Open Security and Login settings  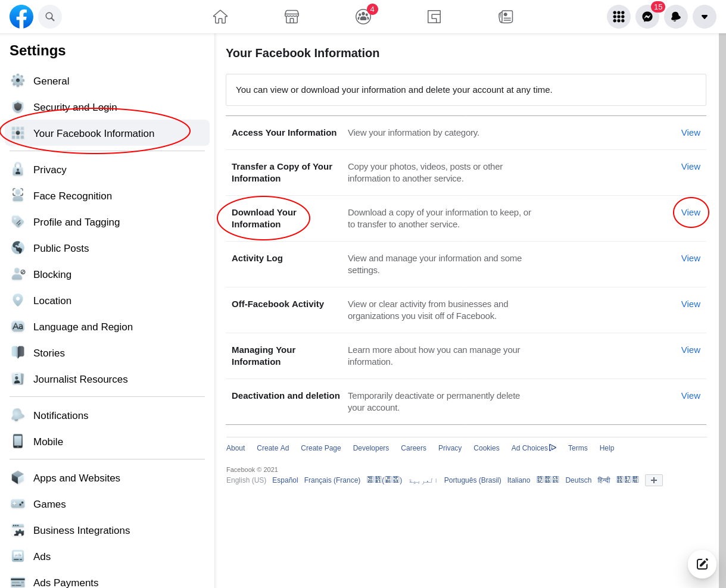(75, 107)
